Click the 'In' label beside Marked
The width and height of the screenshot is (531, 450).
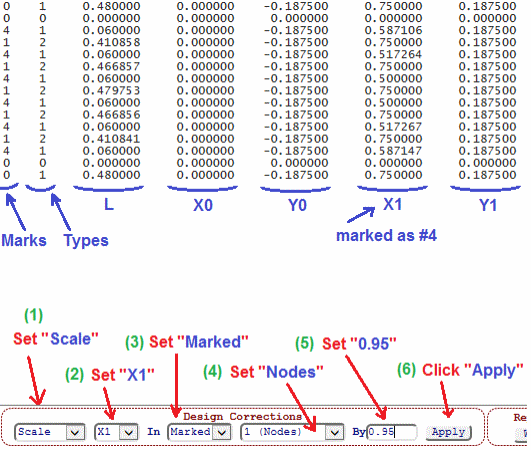153,432
